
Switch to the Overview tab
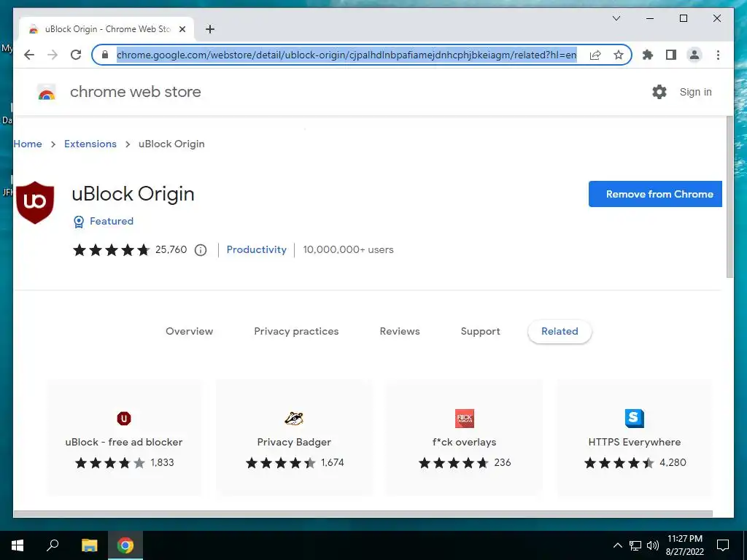pos(189,332)
